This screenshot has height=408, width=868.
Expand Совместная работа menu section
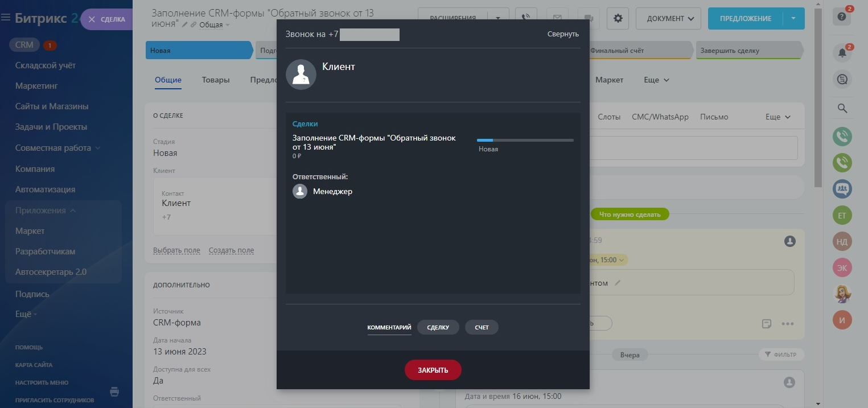[57, 147]
